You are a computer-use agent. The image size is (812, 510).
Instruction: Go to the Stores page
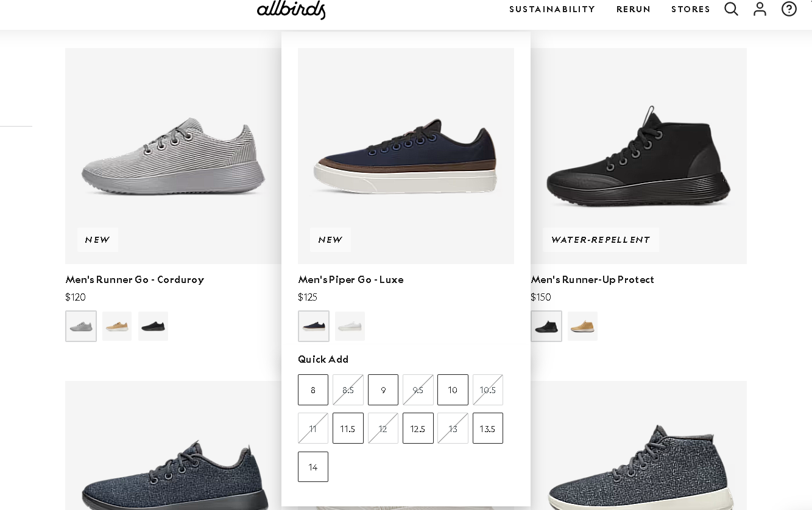[x=691, y=10]
